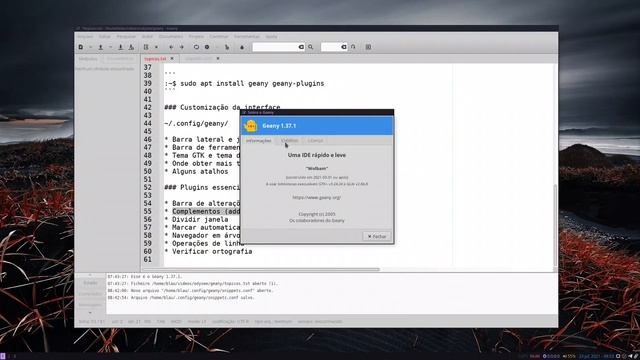Viewport: 640px width, 360px height.
Task: Close current document via toolbar icon
Action: click(156, 47)
